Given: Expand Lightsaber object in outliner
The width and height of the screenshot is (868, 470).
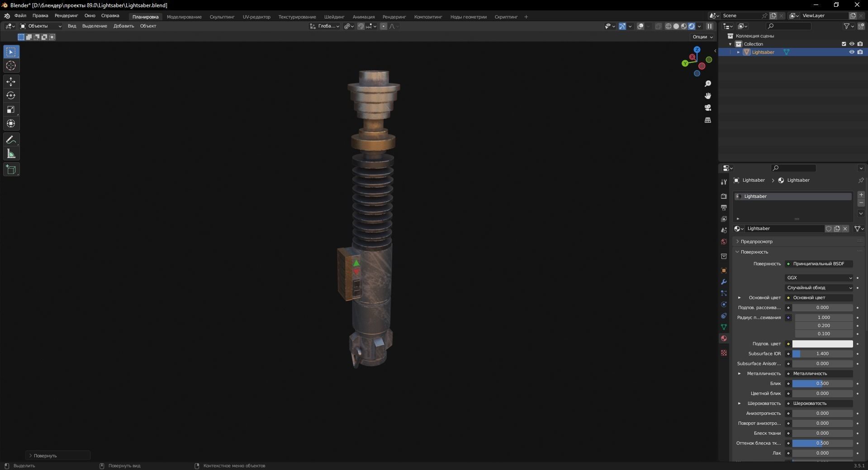Looking at the screenshot, I should (x=739, y=52).
